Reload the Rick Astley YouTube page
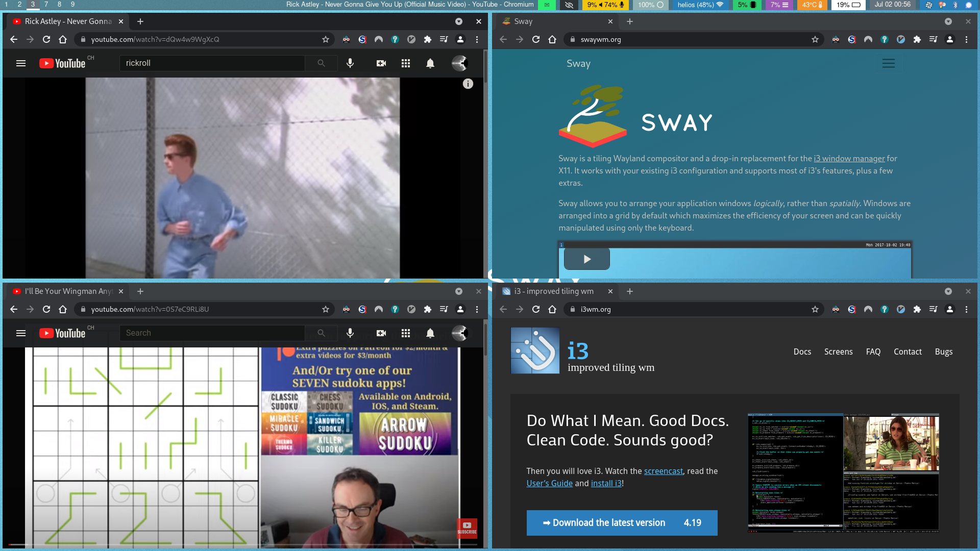 tap(46, 39)
